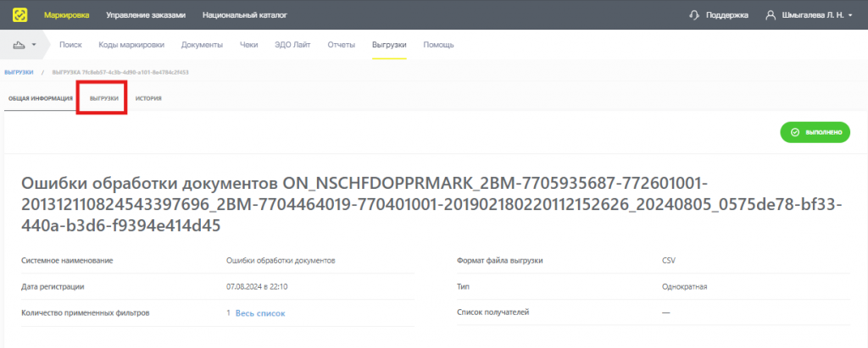Open Национальный каталог
This screenshot has width=868, height=348.
(x=245, y=15)
